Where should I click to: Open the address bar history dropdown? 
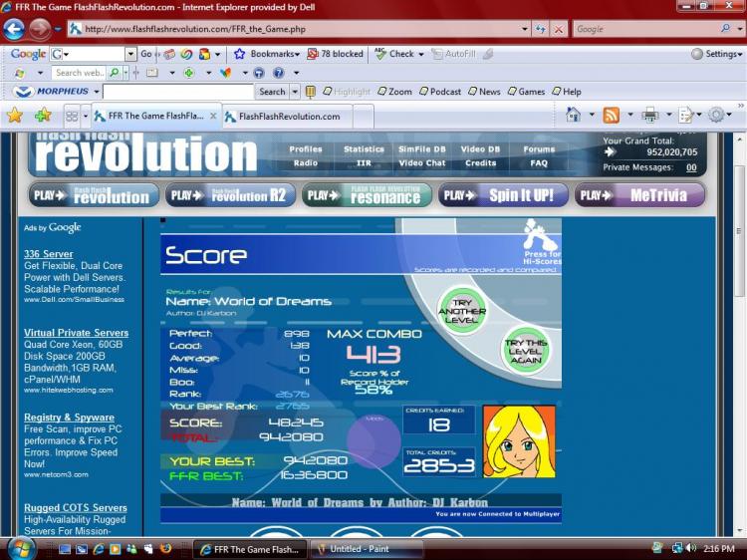click(524, 29)
